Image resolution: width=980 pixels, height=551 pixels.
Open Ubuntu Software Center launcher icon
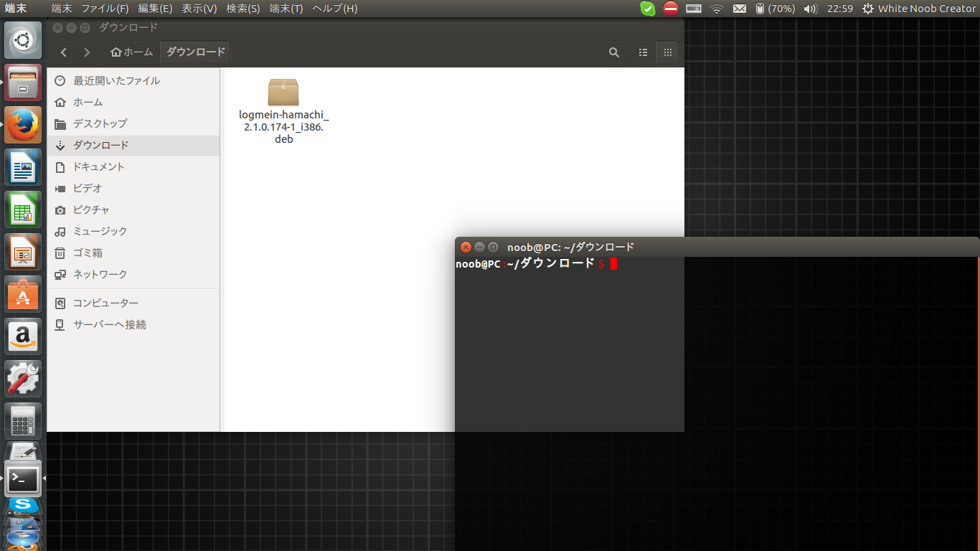pyautogui.click(x=23, y=294)
